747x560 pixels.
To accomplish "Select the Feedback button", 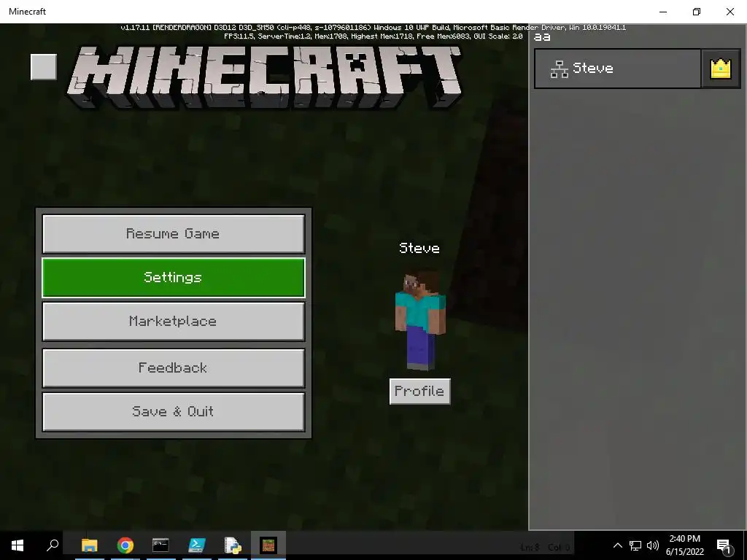I will point(174,367).
